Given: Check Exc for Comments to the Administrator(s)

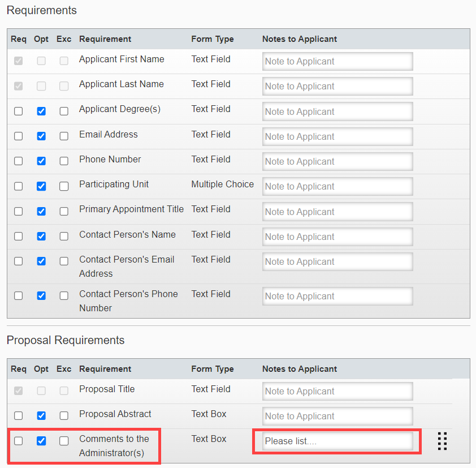Looking at the screenshot, I should click(64, 441).
